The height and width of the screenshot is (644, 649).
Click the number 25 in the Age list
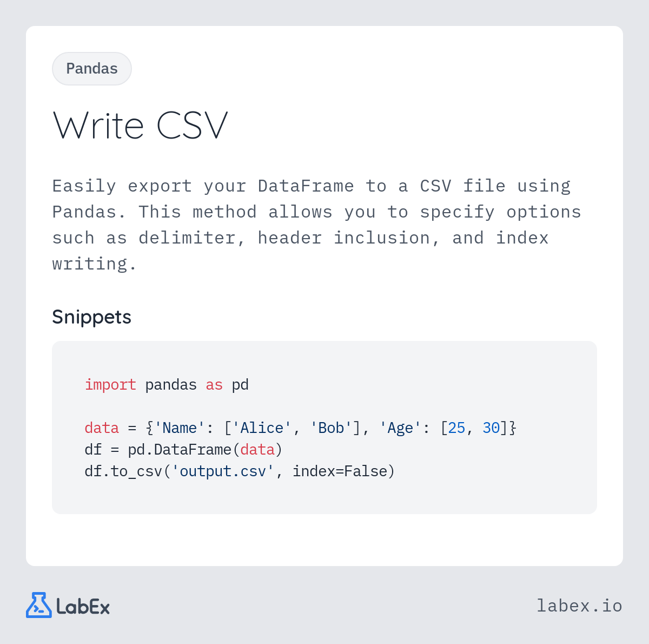[456, 428]
